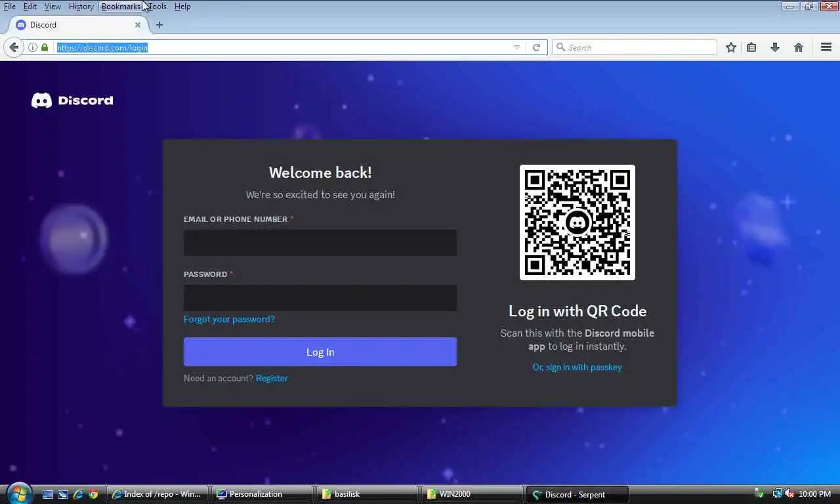Go to browser home page
840x504 pixels.
799,47
